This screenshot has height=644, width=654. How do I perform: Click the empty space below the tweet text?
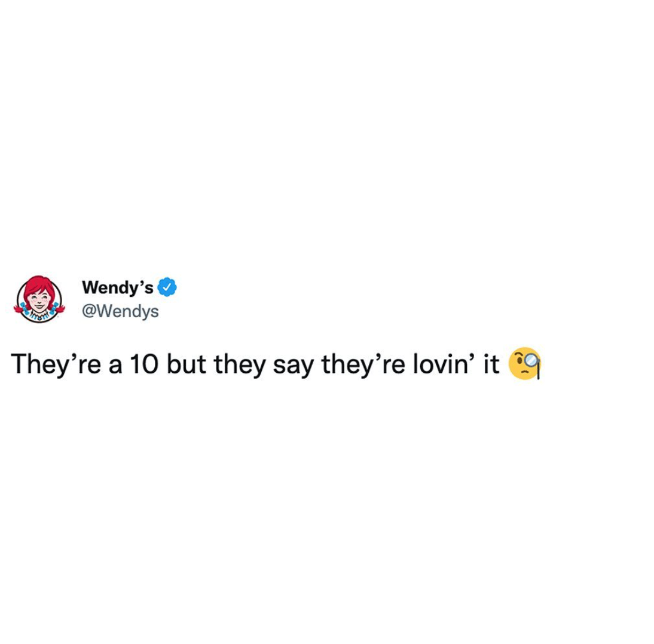pos(327,513)
